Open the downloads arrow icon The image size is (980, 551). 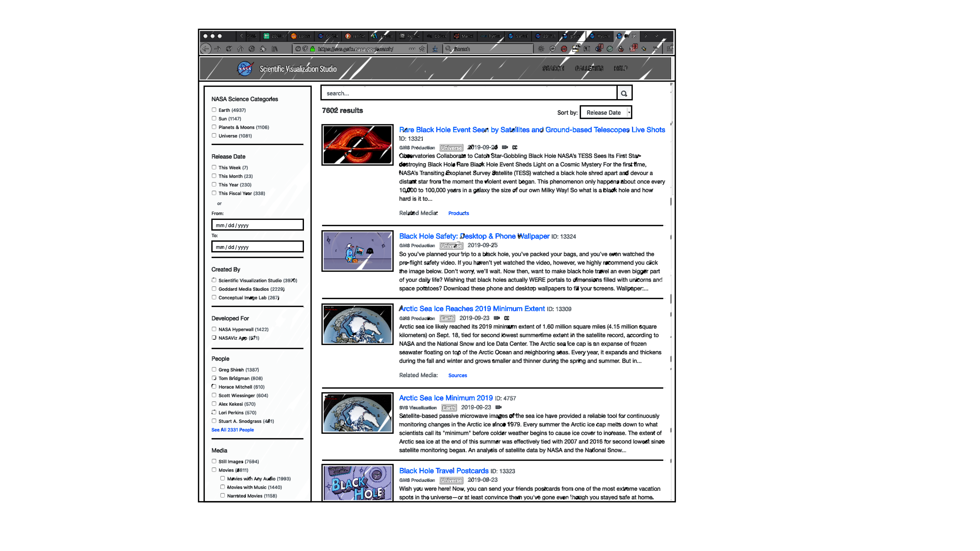tap(435, 49)
